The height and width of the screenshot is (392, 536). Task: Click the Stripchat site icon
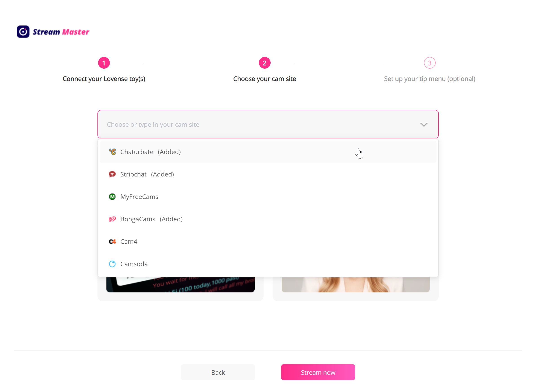click(x=112, y=174)
